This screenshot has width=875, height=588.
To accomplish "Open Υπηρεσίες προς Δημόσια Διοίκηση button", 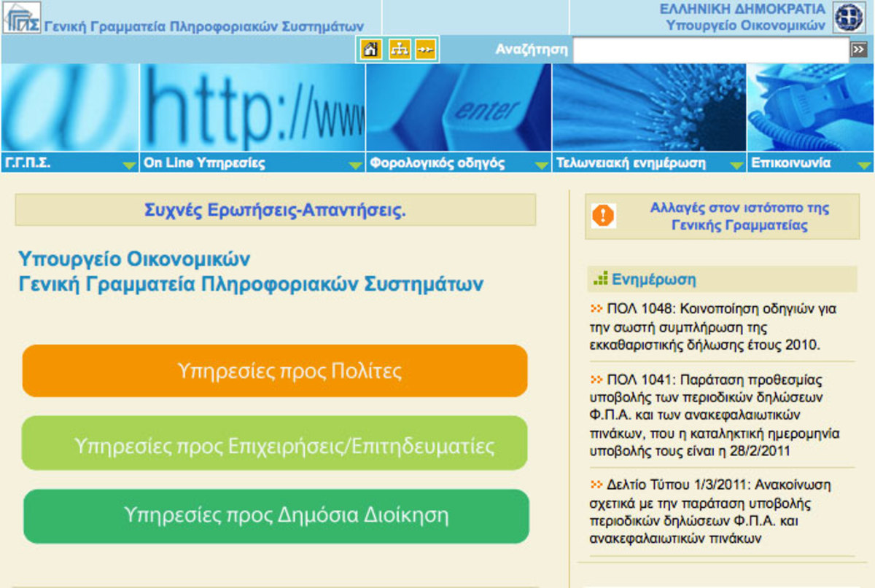I will (x=276, y=516).
